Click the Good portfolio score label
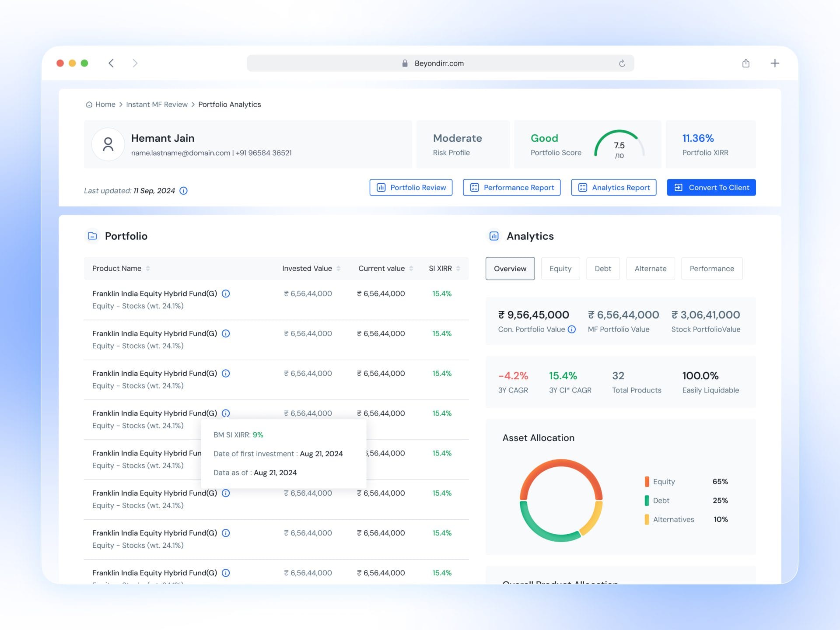Screen dimensions: 840x630 [x=544, y=138]
